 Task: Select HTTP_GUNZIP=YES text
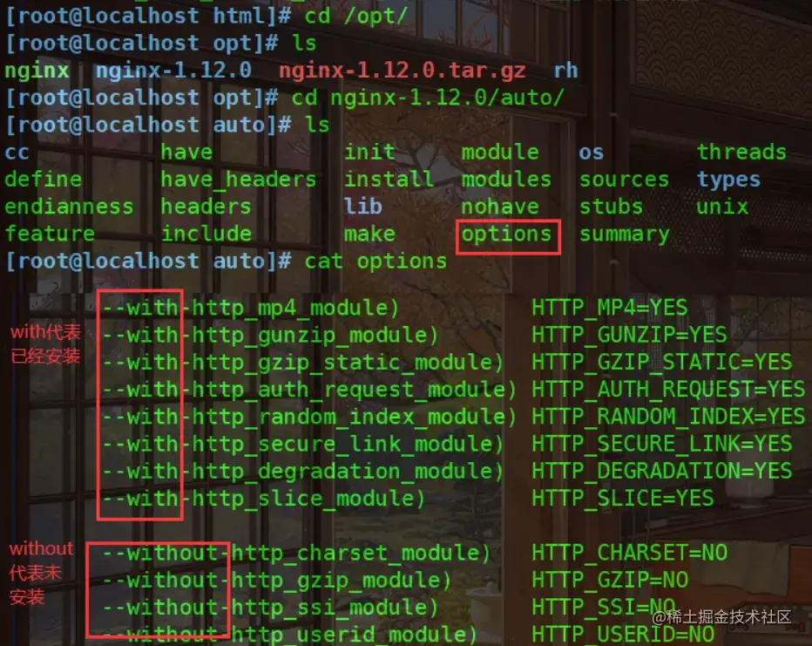click(629, 335)
